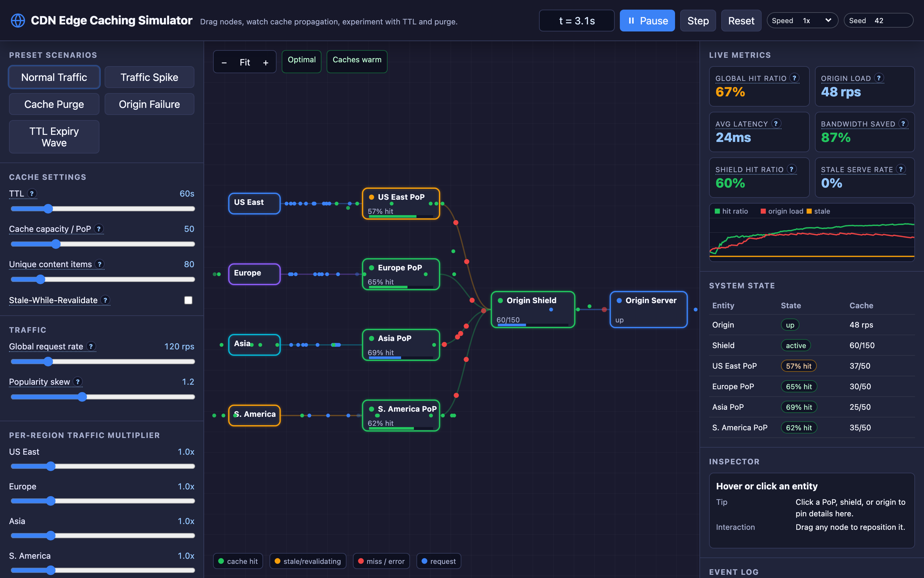Click Bandwidth Saved help icon
Screen dimensions: 924x578
click(903, 124)
